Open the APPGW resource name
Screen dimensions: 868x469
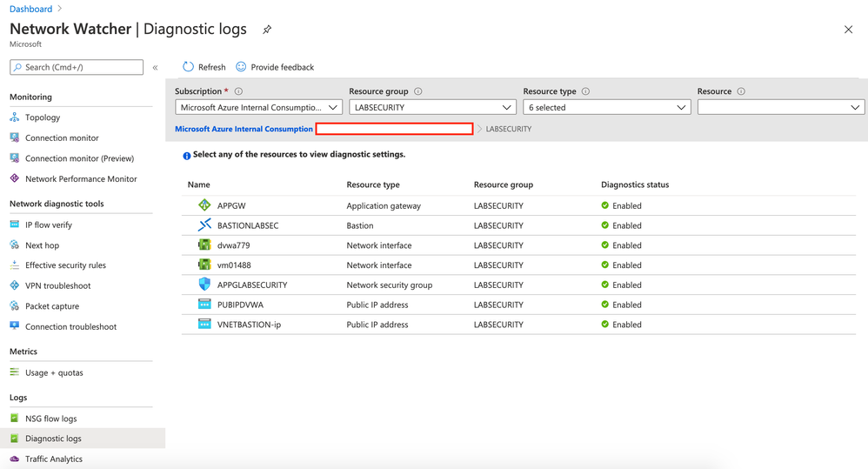click(231, 205)
